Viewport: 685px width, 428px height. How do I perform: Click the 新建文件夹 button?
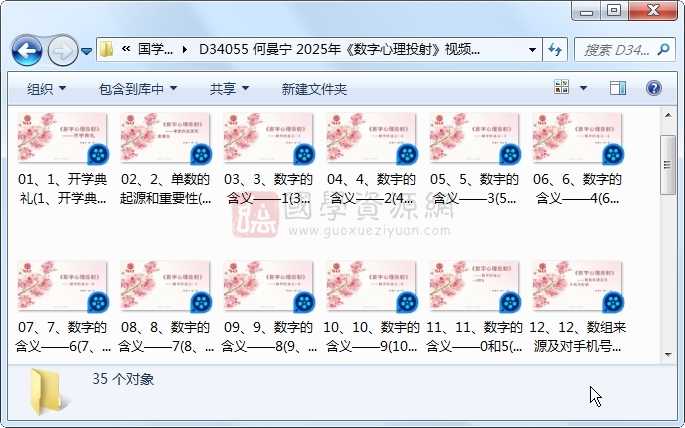pos(314,89)
